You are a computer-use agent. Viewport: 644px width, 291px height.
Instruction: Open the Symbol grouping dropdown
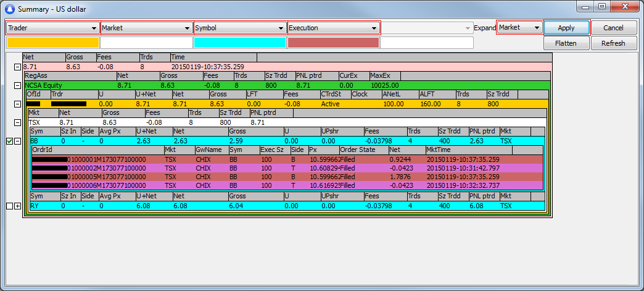tap(239, 28)
